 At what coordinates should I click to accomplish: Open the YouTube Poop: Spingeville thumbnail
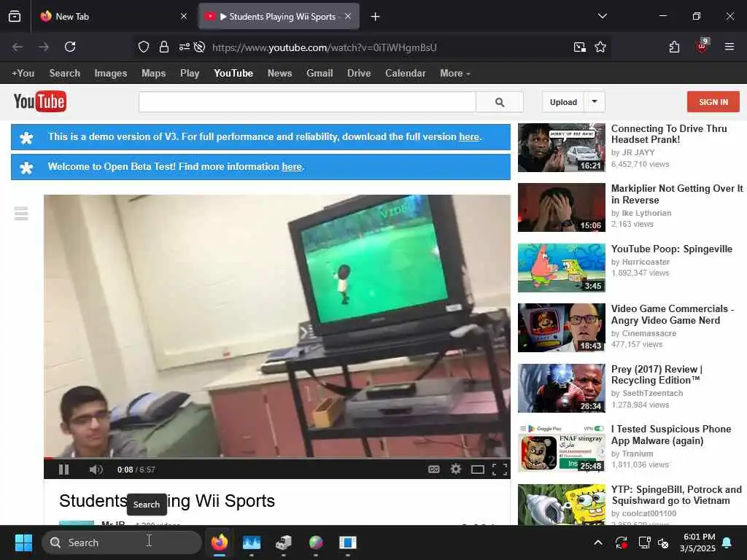click(x=562, y=268)
